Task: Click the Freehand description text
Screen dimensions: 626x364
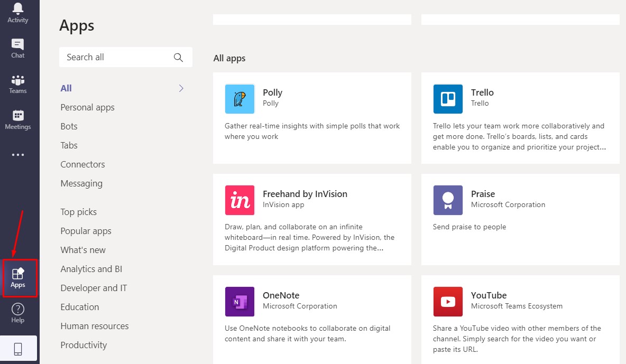Action: point(309,238)
